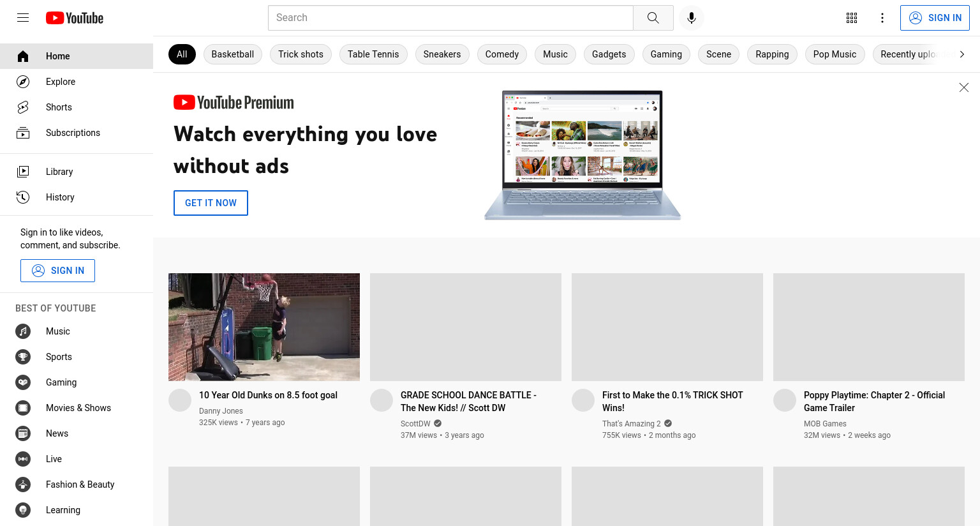The width and height of the screenshot is (980, 526).
Task: Open the That's Amazing 2 channel name link
Action: pos(632,424)
